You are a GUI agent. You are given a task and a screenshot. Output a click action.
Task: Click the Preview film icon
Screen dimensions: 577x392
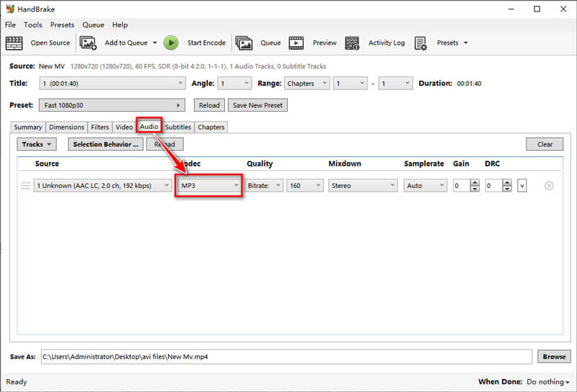click(296, 43)
